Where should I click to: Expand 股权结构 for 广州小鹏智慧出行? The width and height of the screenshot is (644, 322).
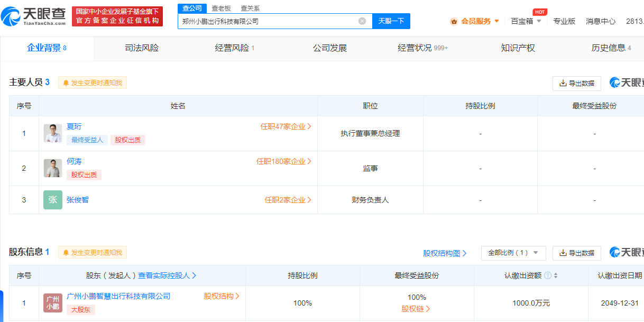click(222, 297)
